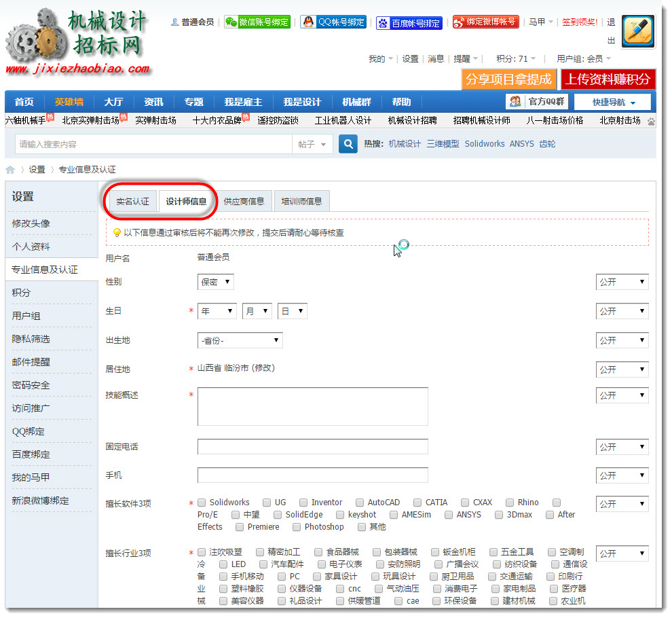Click the 手机 input field
The height and width of the screenshot is (618, 672).
click(312, 475)
